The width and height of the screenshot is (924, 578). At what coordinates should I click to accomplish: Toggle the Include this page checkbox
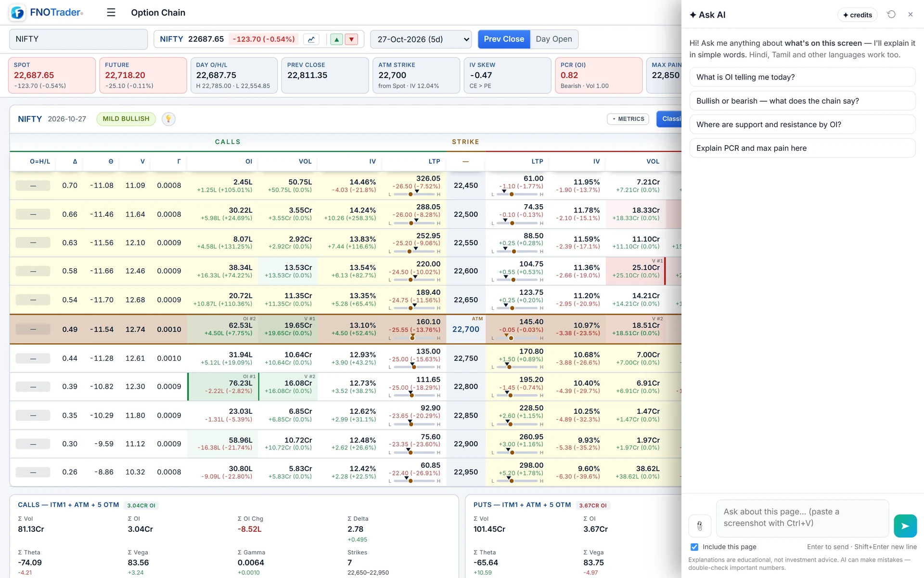694,547
